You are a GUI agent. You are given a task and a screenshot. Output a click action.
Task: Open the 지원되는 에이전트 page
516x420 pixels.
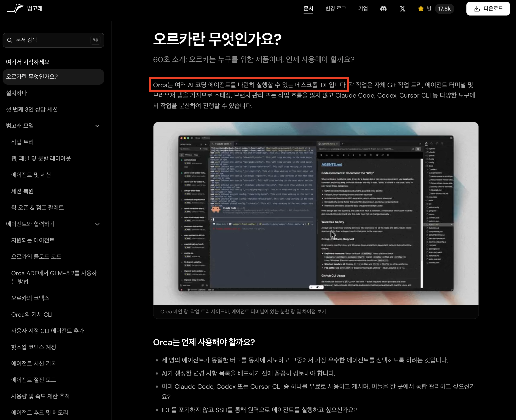[33, 240]
